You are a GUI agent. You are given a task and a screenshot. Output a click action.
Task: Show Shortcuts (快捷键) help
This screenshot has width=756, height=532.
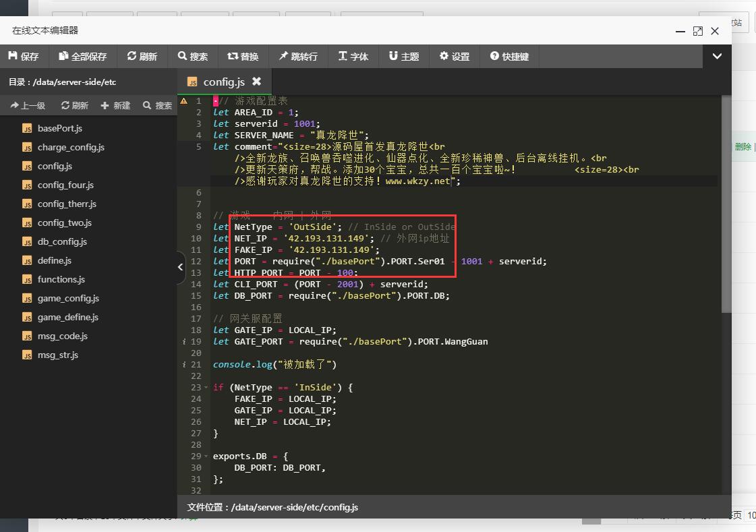[x=509, y=57]
